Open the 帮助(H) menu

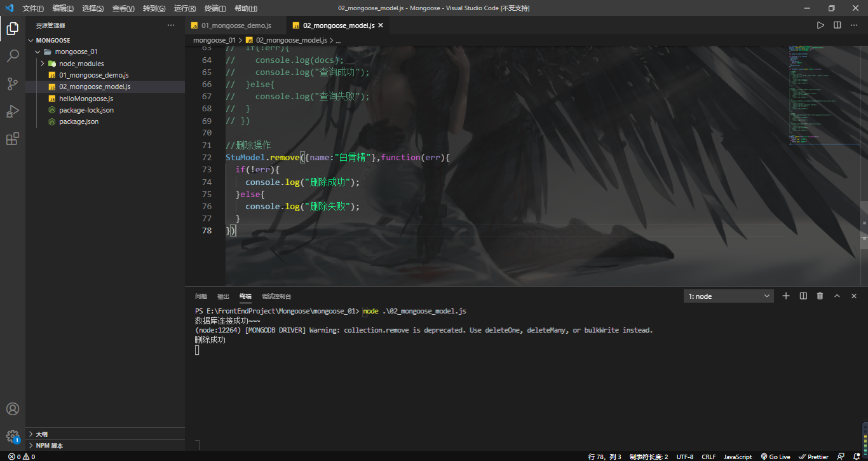click(246, 8)
